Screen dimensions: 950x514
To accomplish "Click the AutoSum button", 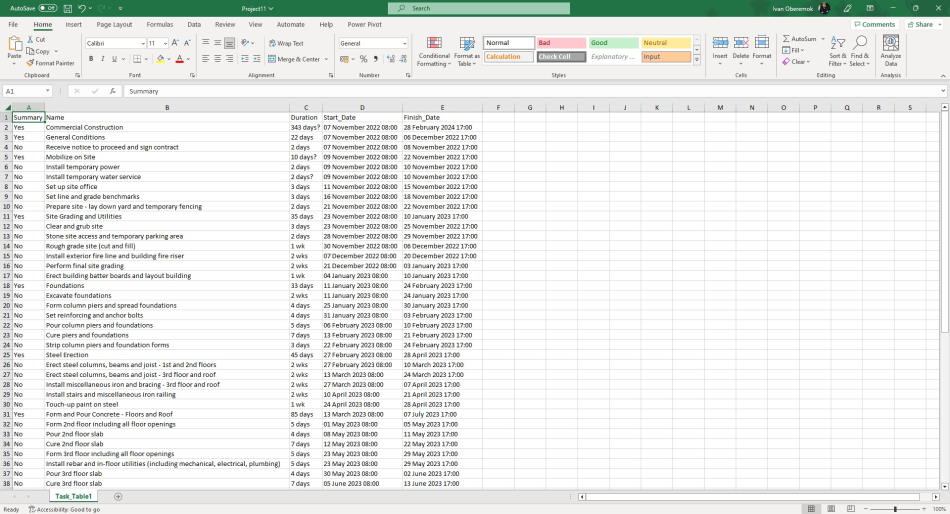I will (799, 39).
